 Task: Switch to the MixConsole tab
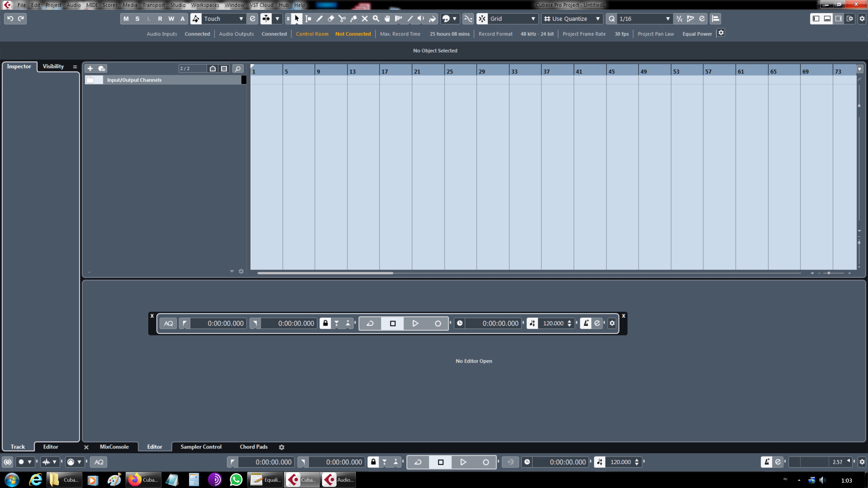tap(114, 447)
